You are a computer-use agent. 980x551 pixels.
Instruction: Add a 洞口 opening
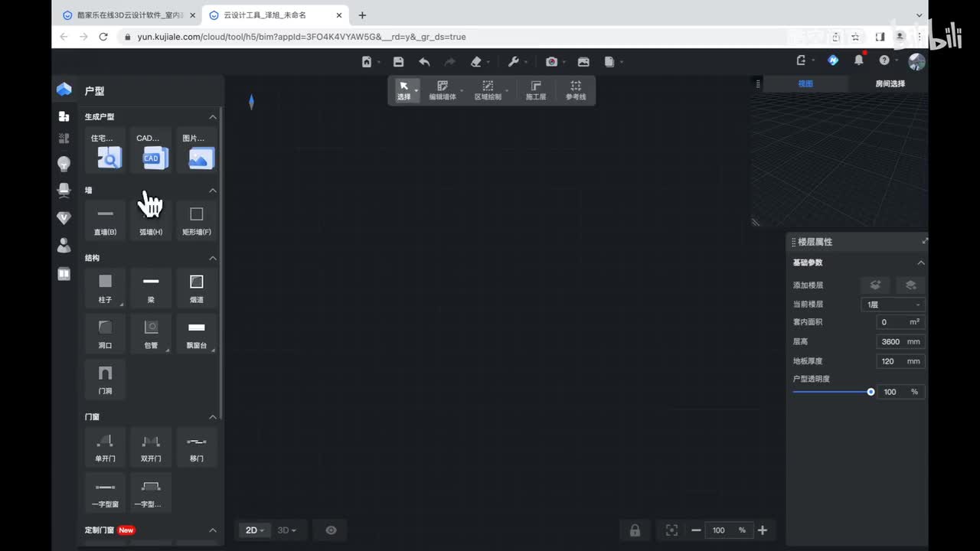pos(105,334)
